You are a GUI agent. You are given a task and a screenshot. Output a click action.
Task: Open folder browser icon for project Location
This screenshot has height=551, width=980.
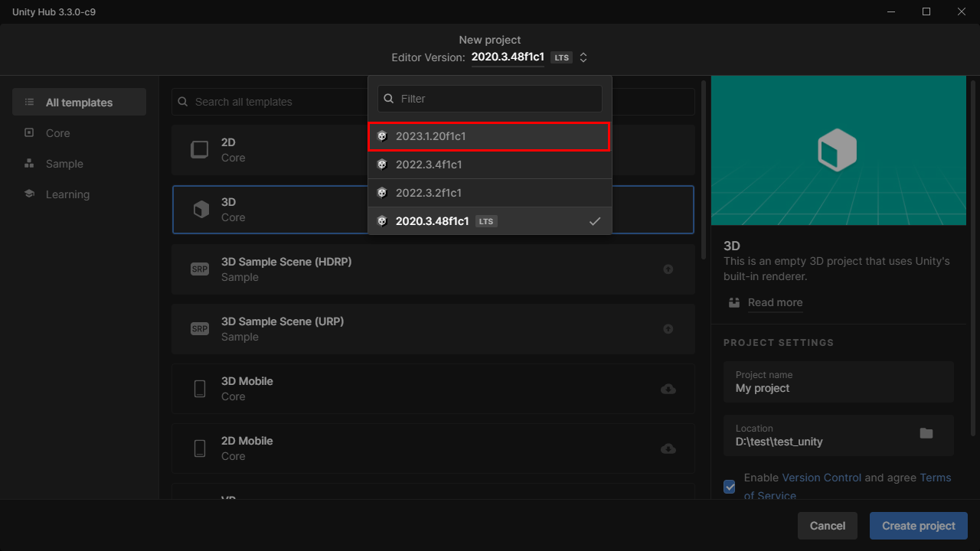(x=926, y=432)
